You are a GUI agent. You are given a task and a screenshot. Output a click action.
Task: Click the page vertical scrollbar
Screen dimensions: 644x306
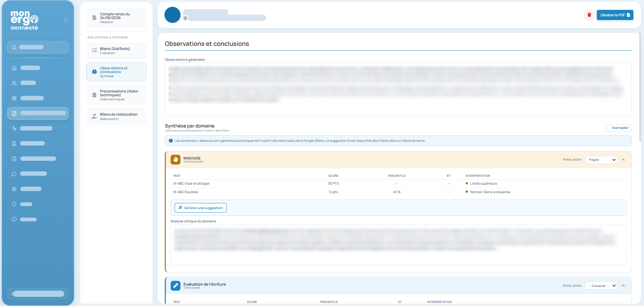[x=640, y=88]
